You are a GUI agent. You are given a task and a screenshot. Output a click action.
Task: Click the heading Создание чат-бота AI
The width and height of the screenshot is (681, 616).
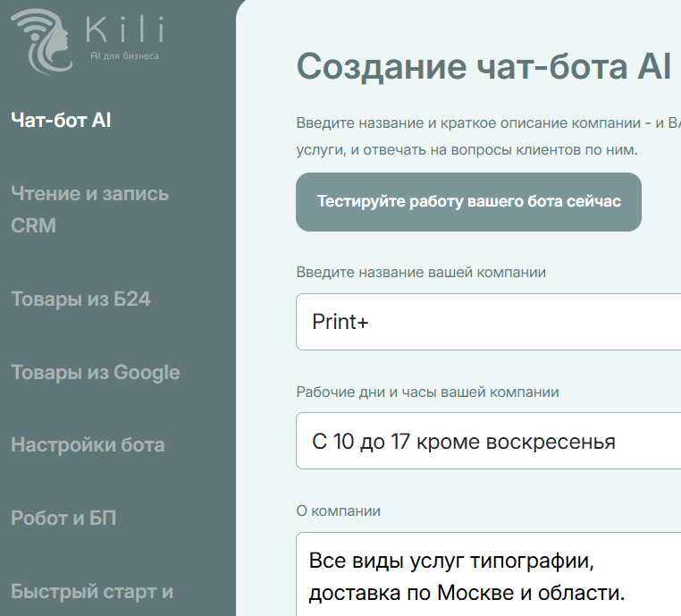click(x=483, y=66)
